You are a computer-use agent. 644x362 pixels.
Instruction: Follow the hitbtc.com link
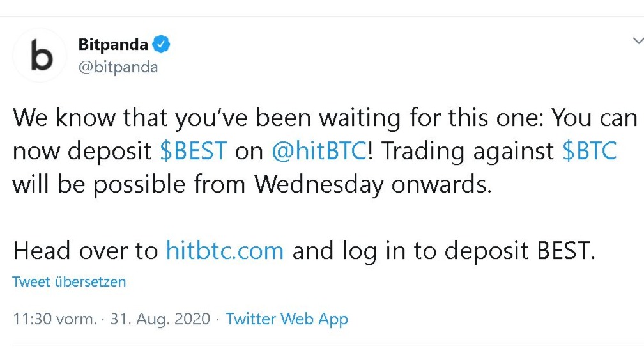(225, 251)
